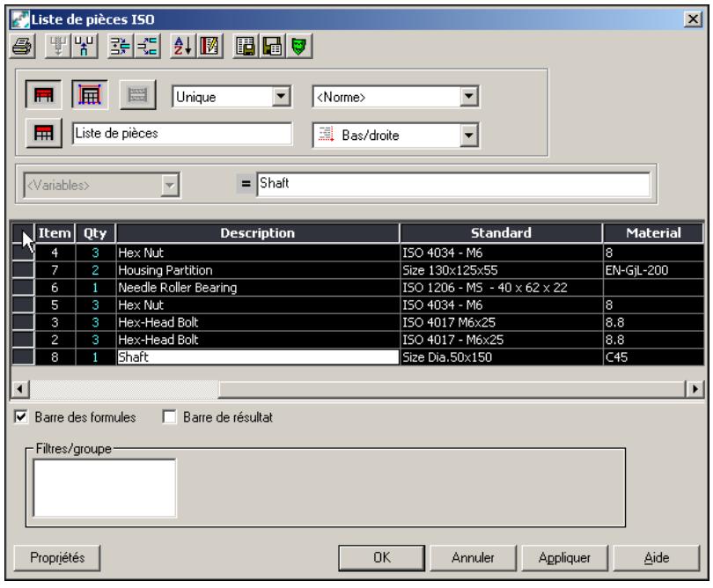Click the Item column header
The width and height of the screenshot is (713, 588).
point(55,233)
